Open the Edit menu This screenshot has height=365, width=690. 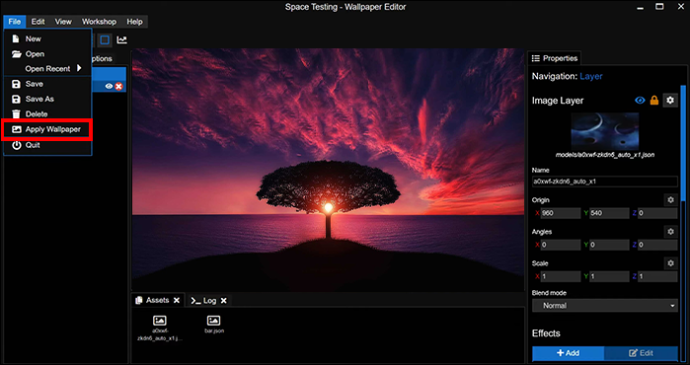point(38,22)
